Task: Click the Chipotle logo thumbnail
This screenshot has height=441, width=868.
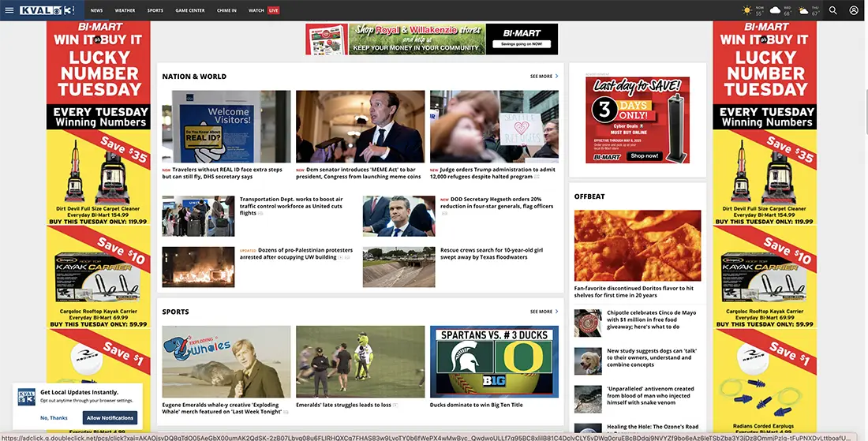Action: click(588, 323)
